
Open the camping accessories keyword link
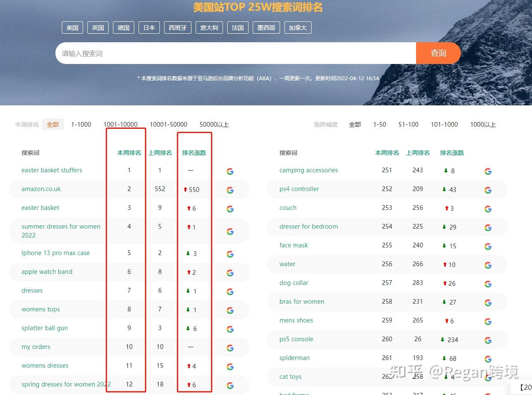click(309, 170)
